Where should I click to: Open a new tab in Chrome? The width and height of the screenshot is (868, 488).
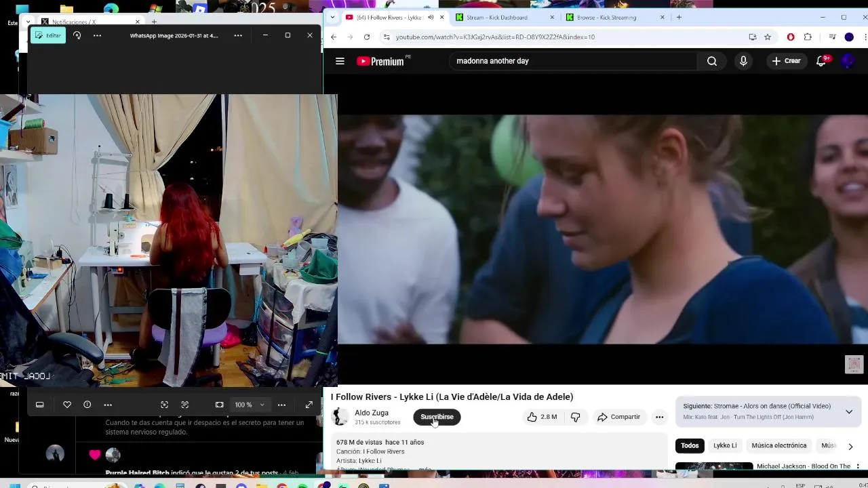click(x=679, y=17)
